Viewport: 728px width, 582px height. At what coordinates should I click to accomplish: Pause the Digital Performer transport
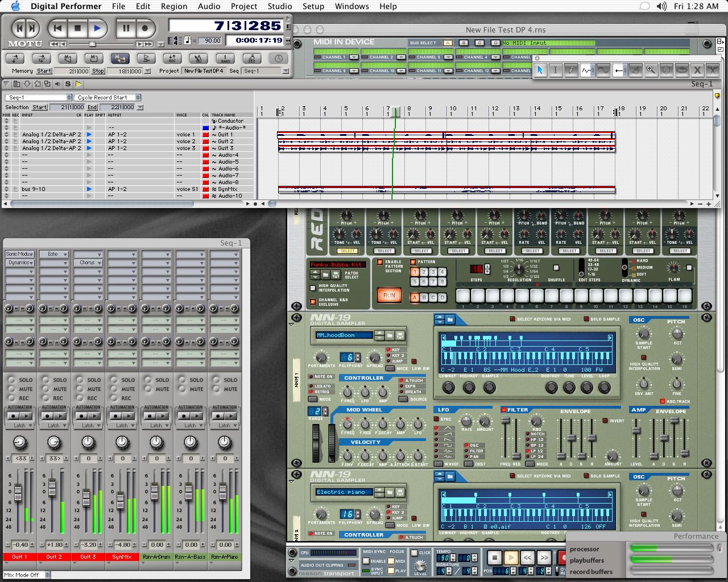pyautogui.click(x=126, y=27)
